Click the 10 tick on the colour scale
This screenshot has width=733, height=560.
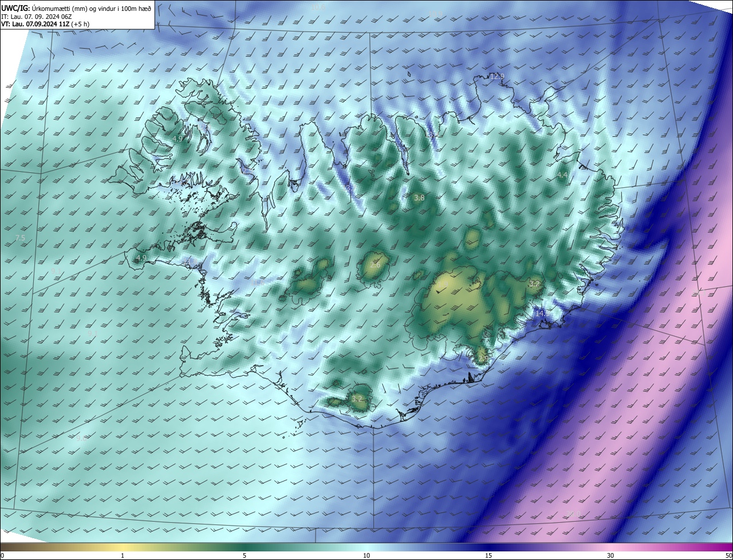tap(366, 555)
